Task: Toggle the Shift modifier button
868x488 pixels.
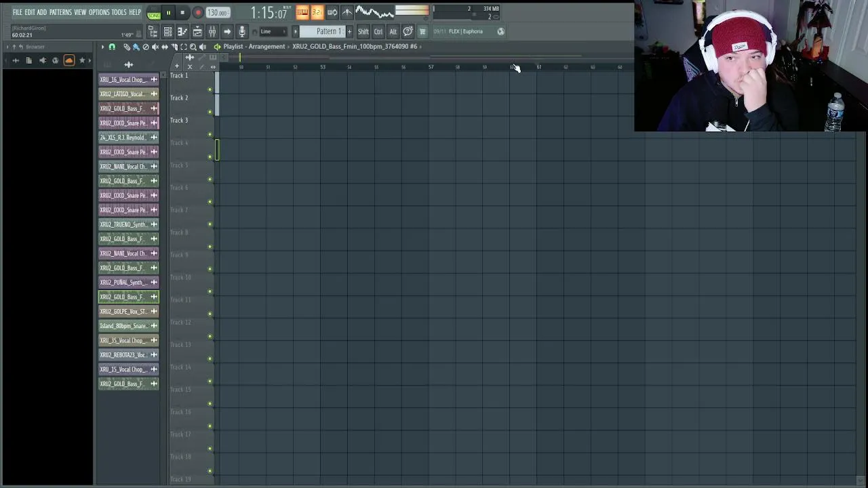Action: click(x=363, y=31)
